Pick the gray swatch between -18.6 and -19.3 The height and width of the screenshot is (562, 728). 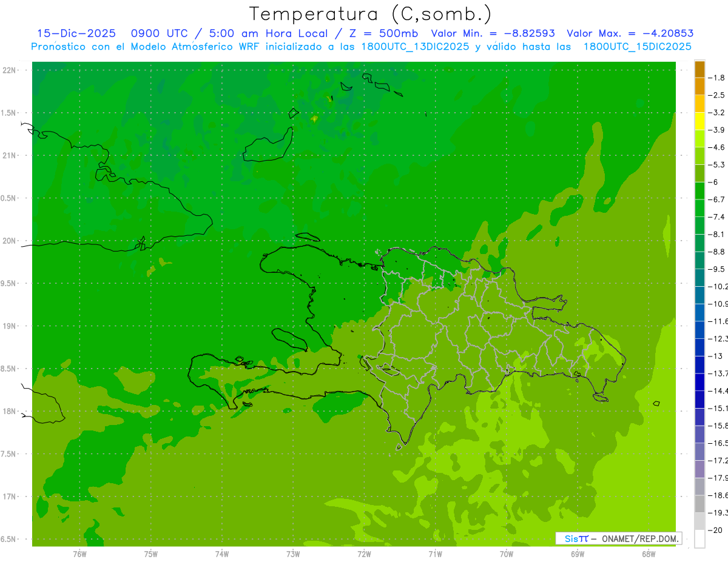699,504
